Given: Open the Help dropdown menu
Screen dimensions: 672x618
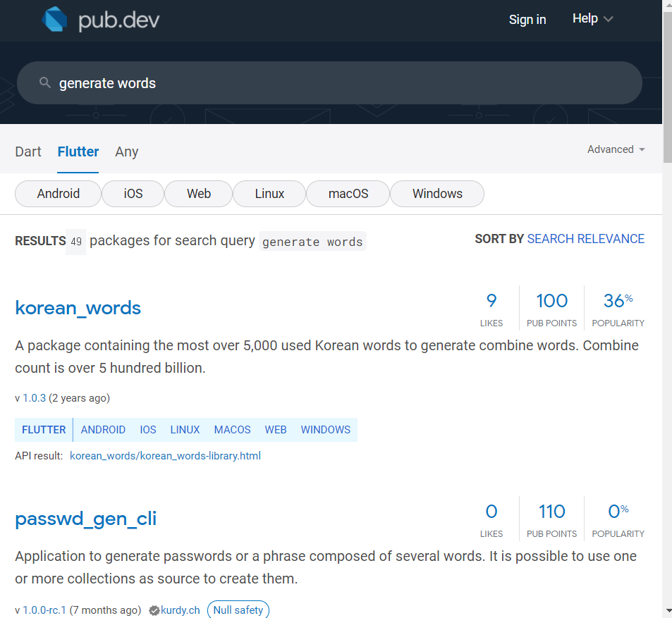Looking at the screenshot, I should point(593,19).
